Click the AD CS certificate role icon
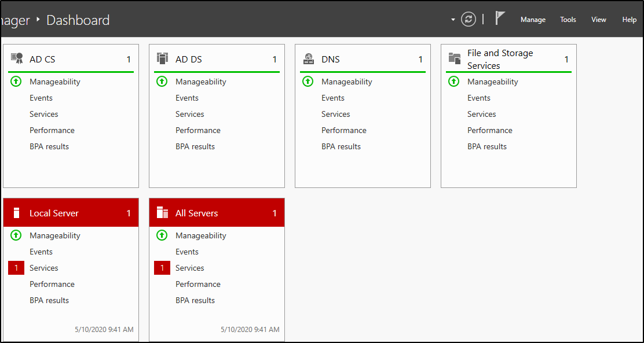The width and height of the screenshot is (644, 343). (x=17, y=58)
